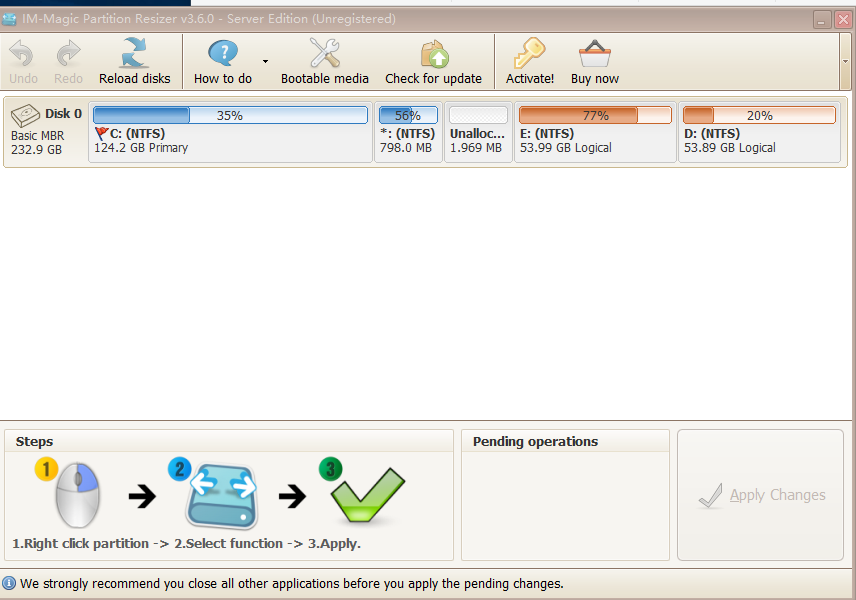
Task: Expand the toolbar overflow arrow at right edge
Action: point(845,62)
